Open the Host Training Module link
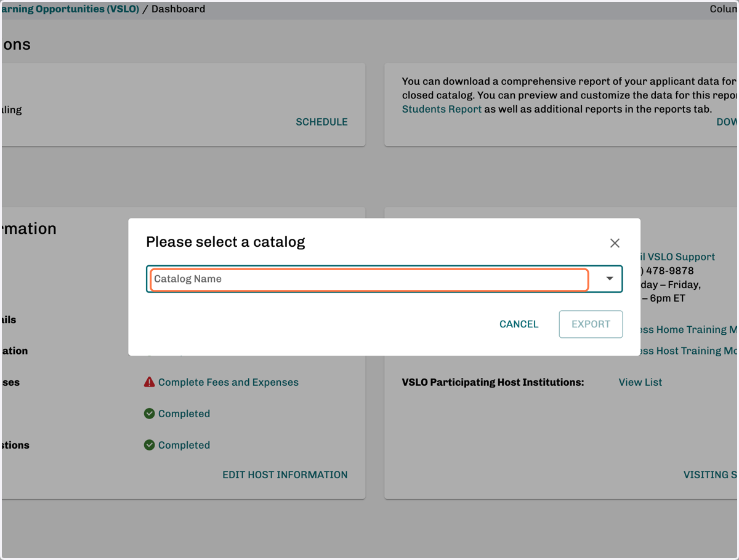The height and width of the screenshot is (560, 739). point(689,351)
